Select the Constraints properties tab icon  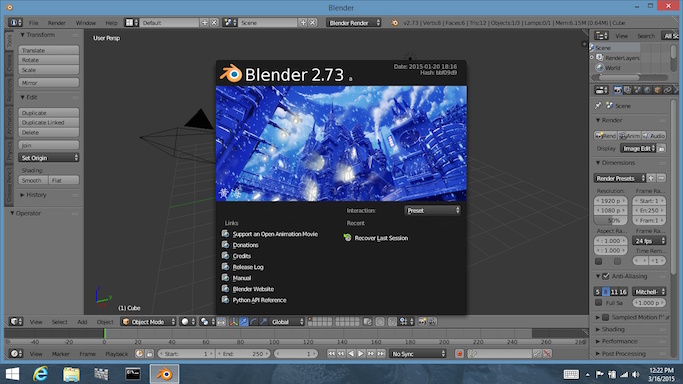[x=667, y=90]
